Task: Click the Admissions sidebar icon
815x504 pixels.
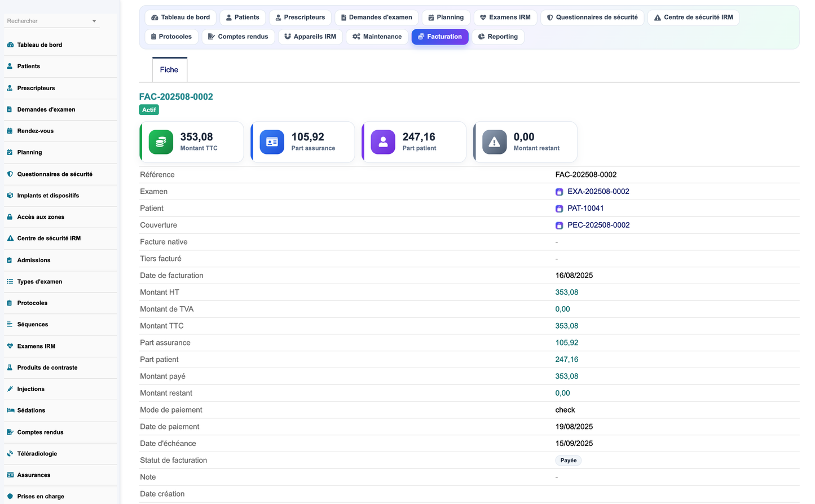Action: (x=10, y=260)
